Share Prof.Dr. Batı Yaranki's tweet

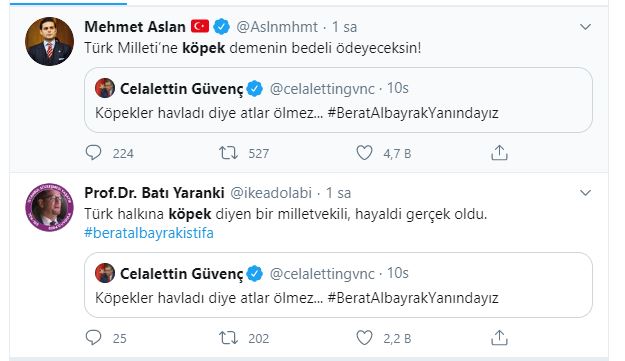499,337
